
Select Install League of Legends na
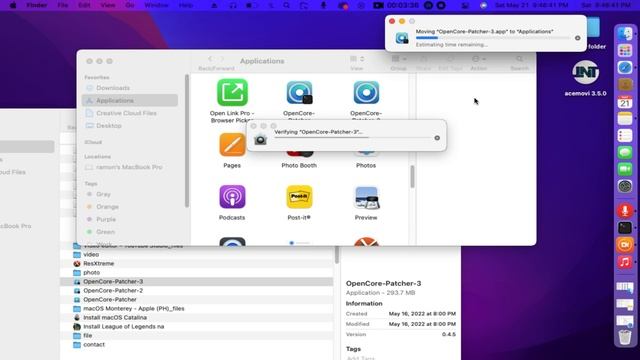[x=197, y=327]
